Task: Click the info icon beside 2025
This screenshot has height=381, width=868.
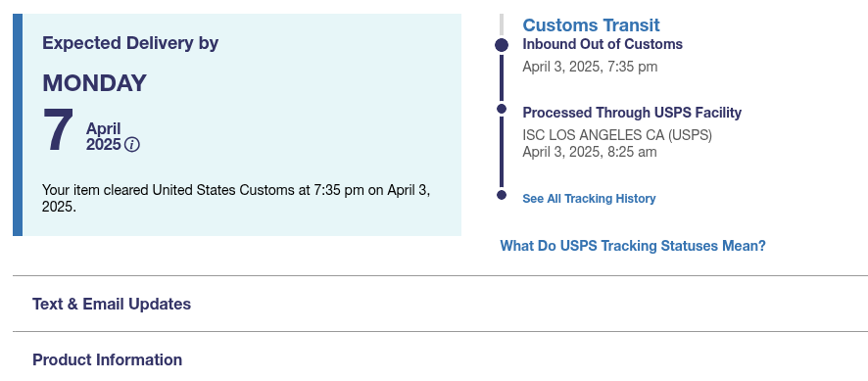Action: 131,145
